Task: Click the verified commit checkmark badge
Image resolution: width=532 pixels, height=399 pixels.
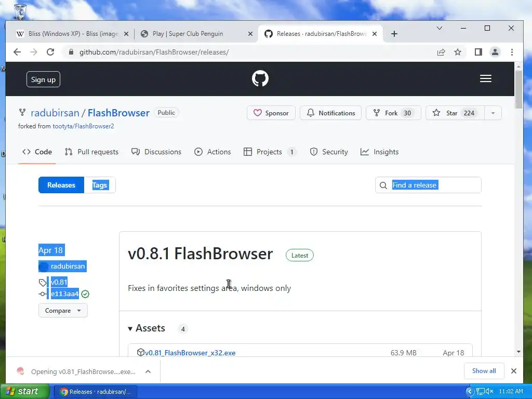Action: [85, 294]
